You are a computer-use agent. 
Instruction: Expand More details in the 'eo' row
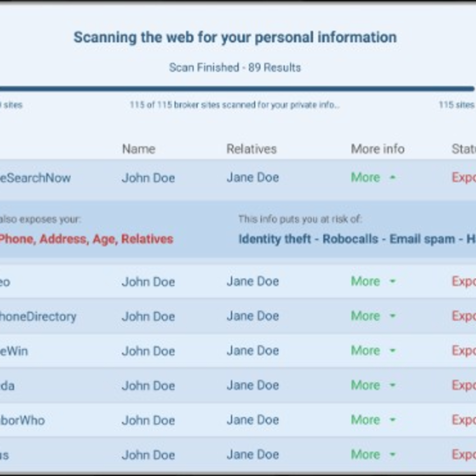(x=365, y=281)
